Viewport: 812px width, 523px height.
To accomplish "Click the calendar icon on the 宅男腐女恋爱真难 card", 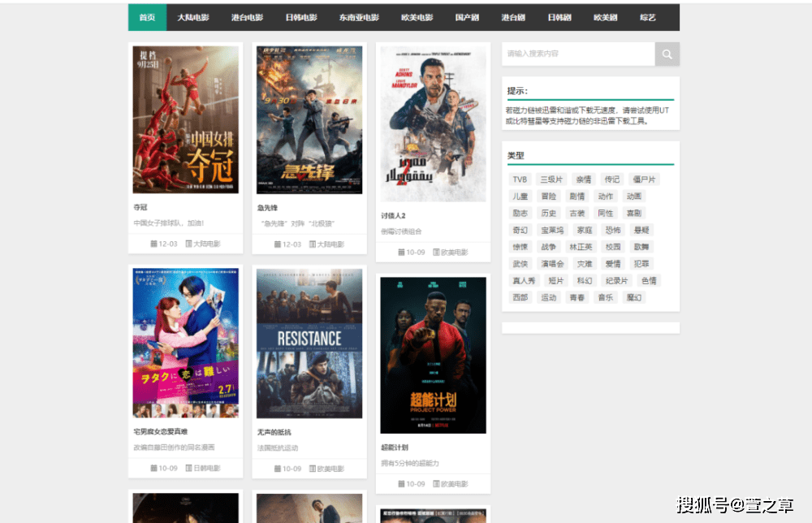I will (x=153, y=468).
